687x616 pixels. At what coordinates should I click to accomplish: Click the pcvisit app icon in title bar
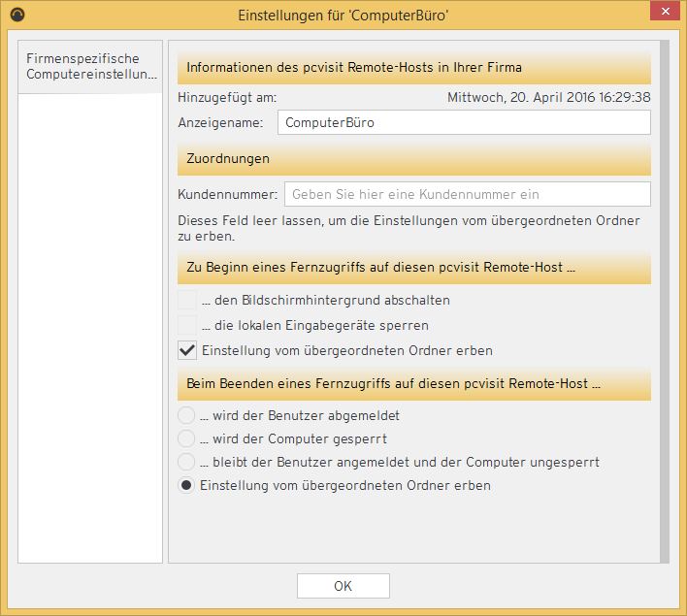click(16, 16)
